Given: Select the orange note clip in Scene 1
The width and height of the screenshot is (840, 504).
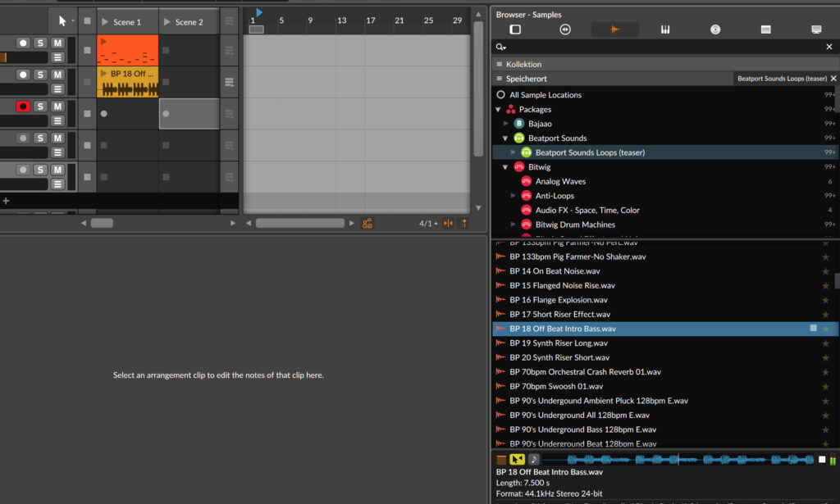Looking at the screenshot, I should click(x=127, y=50).
